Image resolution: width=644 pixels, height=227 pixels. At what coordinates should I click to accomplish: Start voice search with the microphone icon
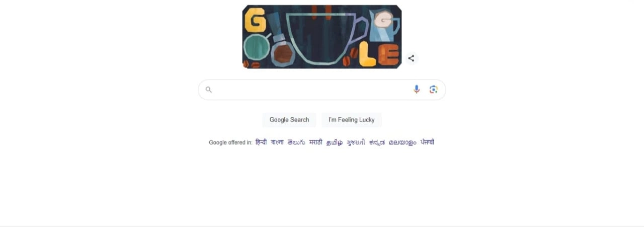(x=417, y=90)
